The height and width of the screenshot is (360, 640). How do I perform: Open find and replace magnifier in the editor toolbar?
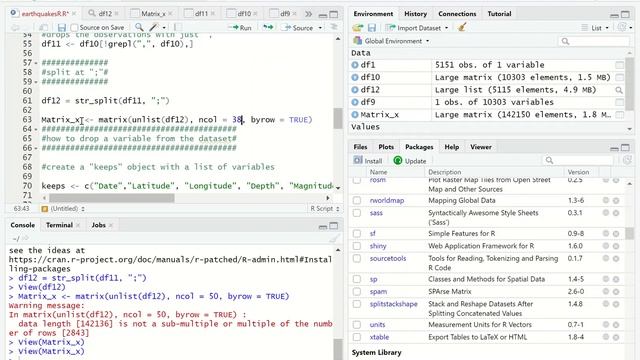(139, 27)
